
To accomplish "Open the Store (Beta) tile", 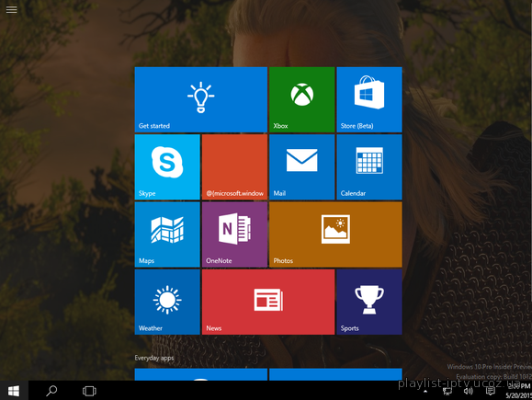I will (x=369, y=99).
